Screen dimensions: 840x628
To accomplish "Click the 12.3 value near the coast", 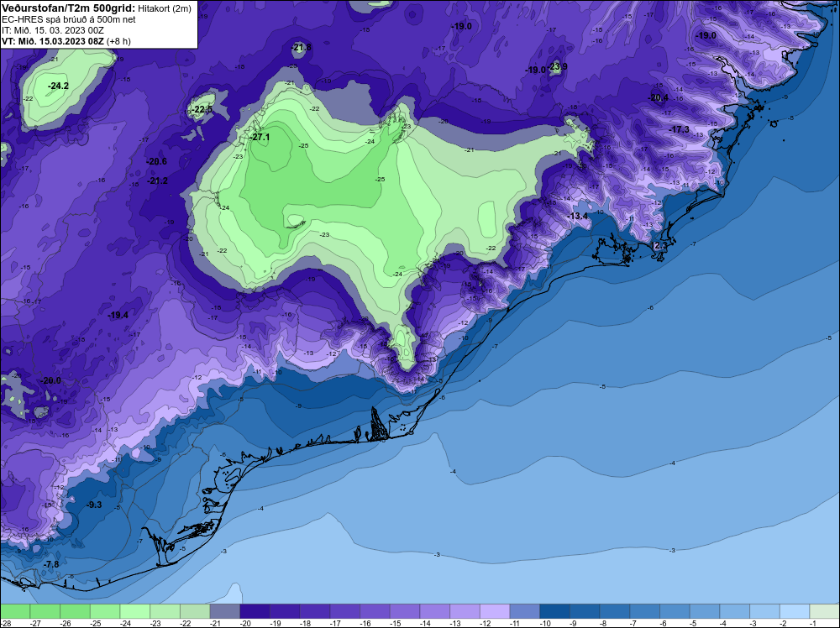I will click(659, 245).
